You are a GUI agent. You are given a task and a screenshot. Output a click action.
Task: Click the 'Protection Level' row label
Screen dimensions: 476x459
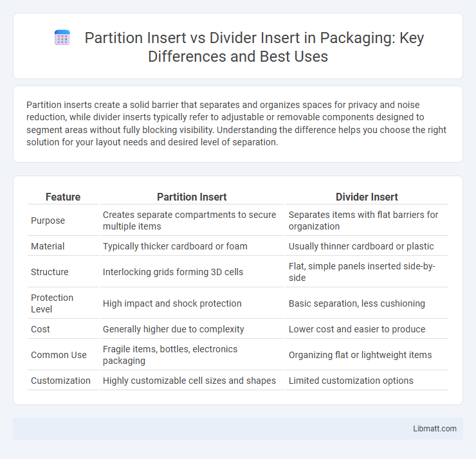[52, 303]
